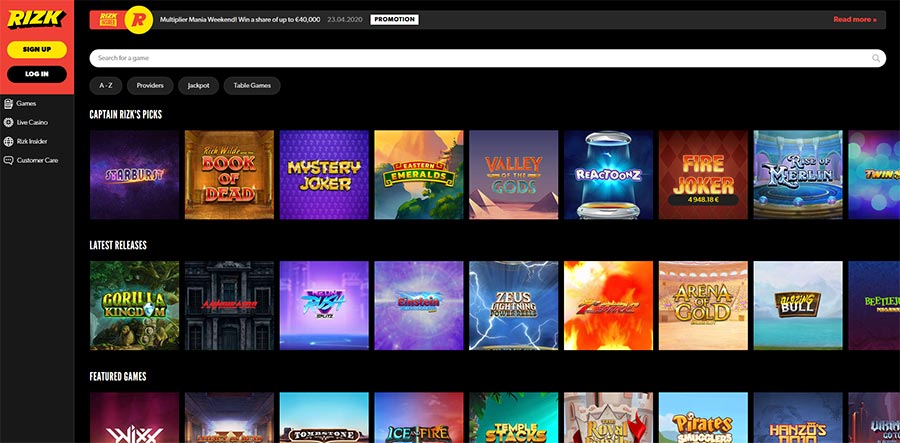Open the Fire Joker game tile
The image size is (900, 443).
(703, 174)
